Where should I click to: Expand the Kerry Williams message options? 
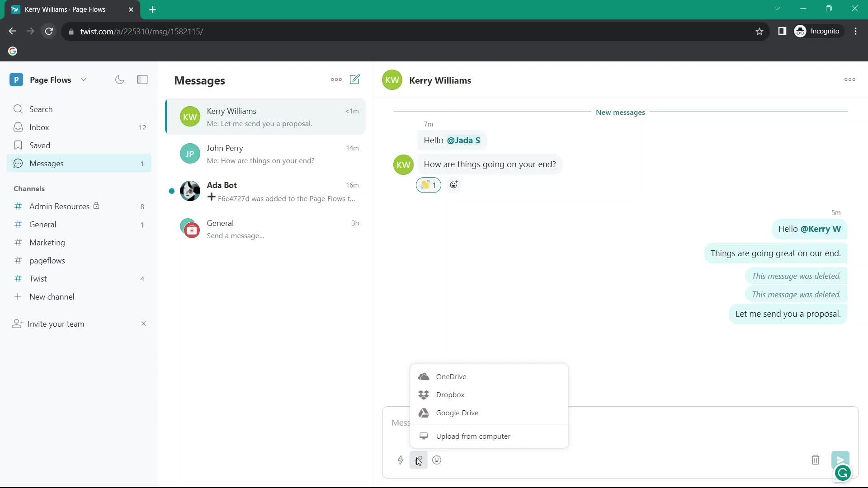[x=849, y=79]
